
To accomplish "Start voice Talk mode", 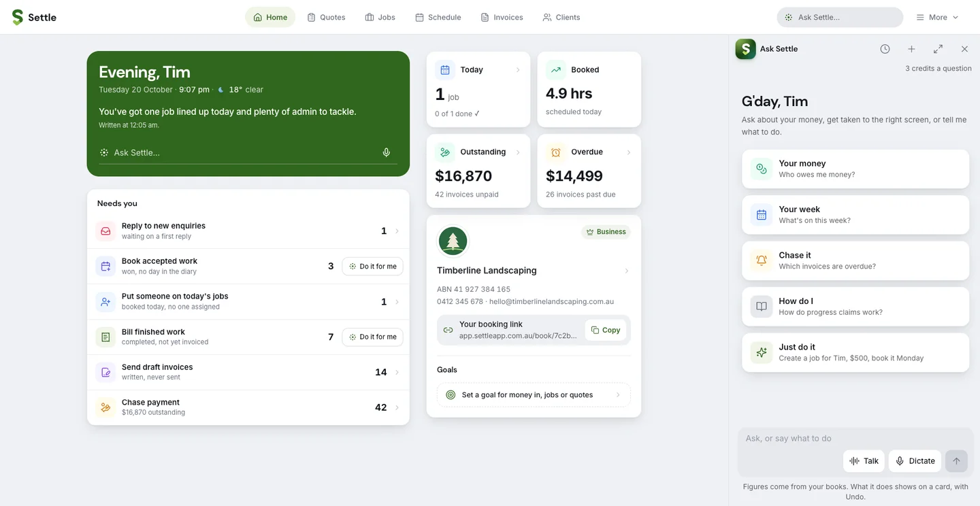I will coord(864,461).
